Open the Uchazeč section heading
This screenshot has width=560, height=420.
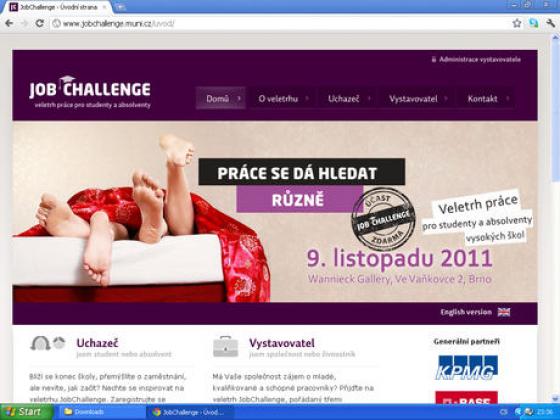pos(97,343)
